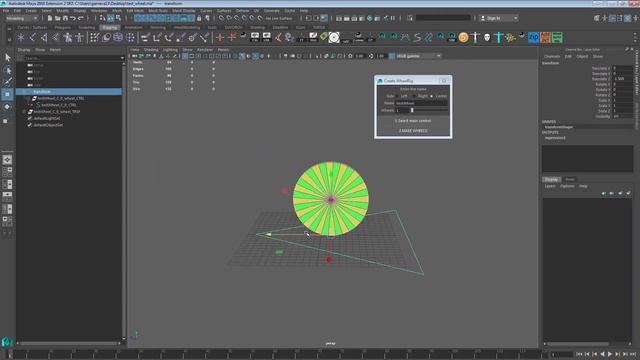This screenshot has width=640, height=360.
Task: Select the Center side radio button
Action: (x=432, y=96)
